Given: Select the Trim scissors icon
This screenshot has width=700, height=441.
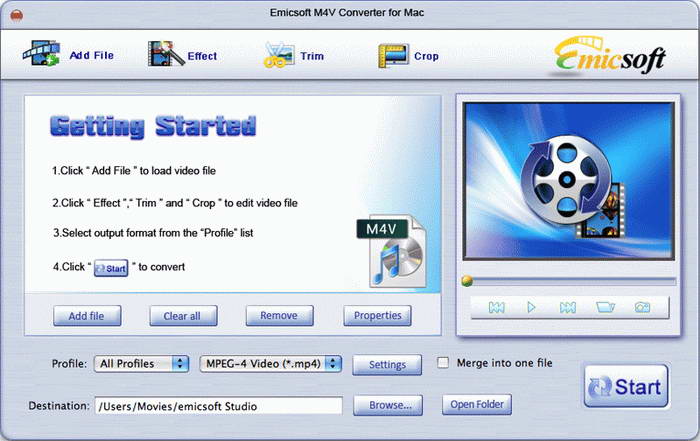Looking at the screenshot, I should point(279,55).
